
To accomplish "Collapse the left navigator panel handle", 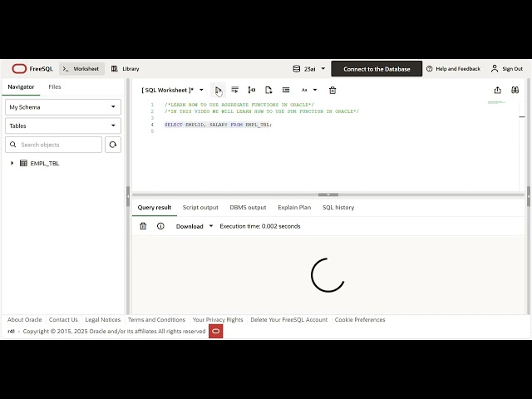I will (x=128, y=196).
